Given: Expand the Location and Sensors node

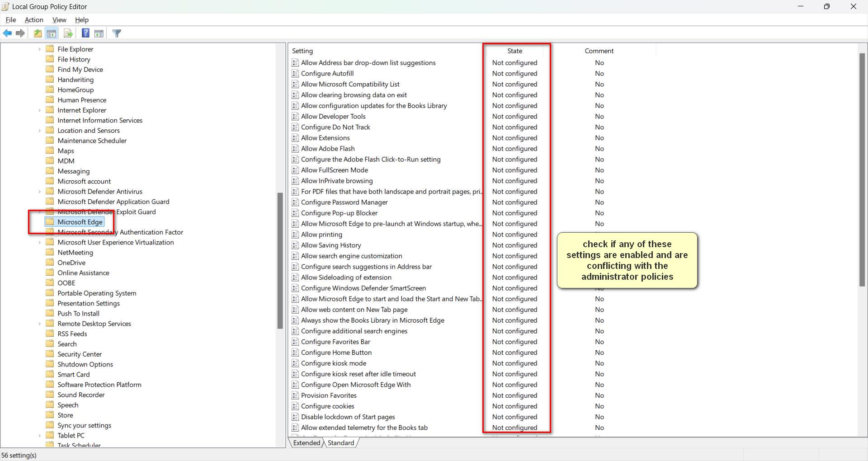Looking at the screenshot, I should click(39, 130).
